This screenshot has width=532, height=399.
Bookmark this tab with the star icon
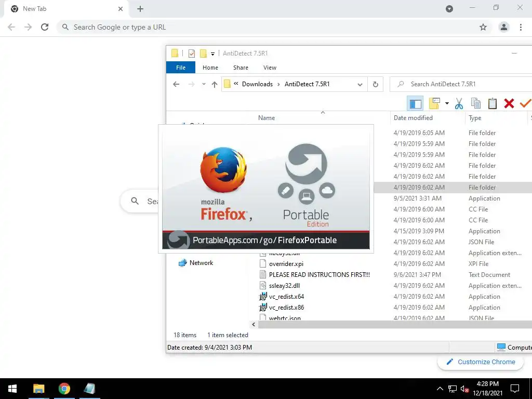pyautogui.click(x=483, y=27)
